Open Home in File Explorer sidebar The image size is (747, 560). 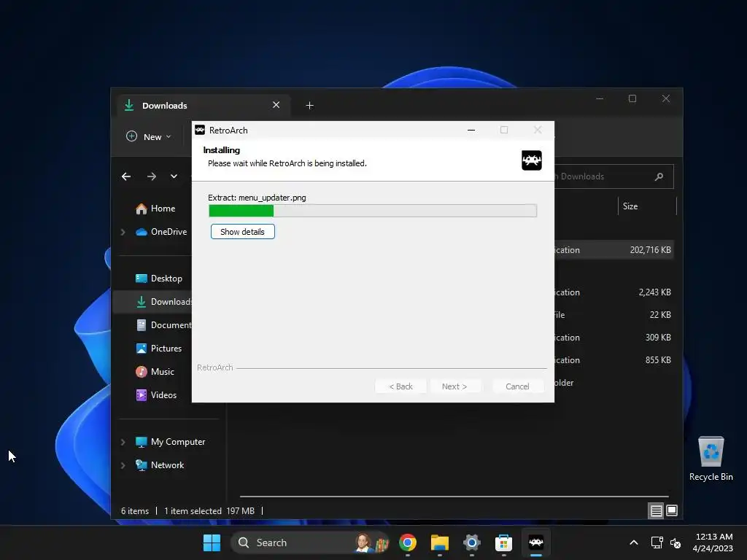coord(155,209)
